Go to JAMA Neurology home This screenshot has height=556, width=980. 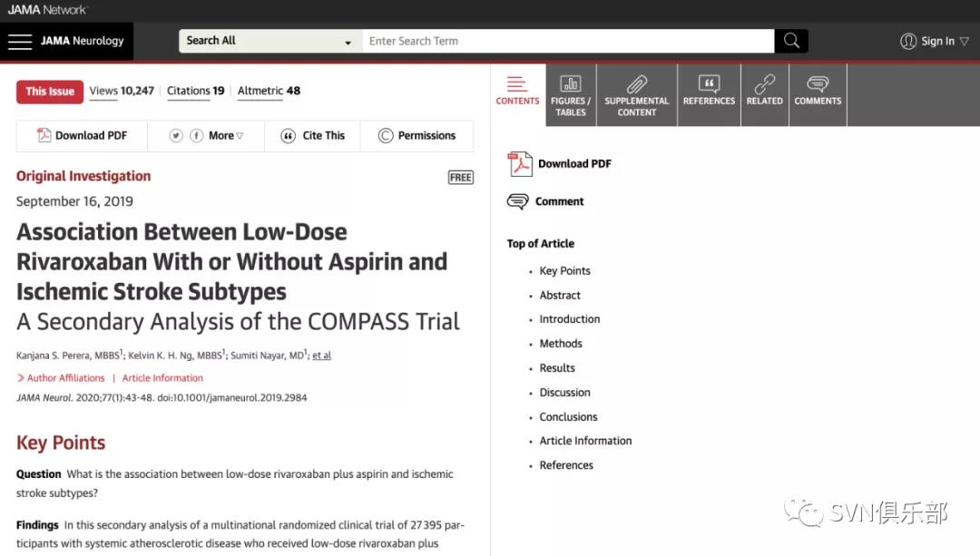(82, 41)
